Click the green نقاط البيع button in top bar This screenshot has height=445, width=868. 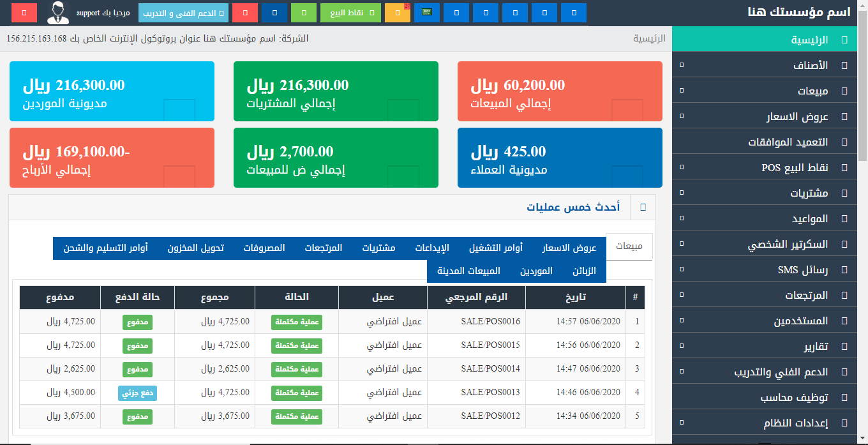350,13
